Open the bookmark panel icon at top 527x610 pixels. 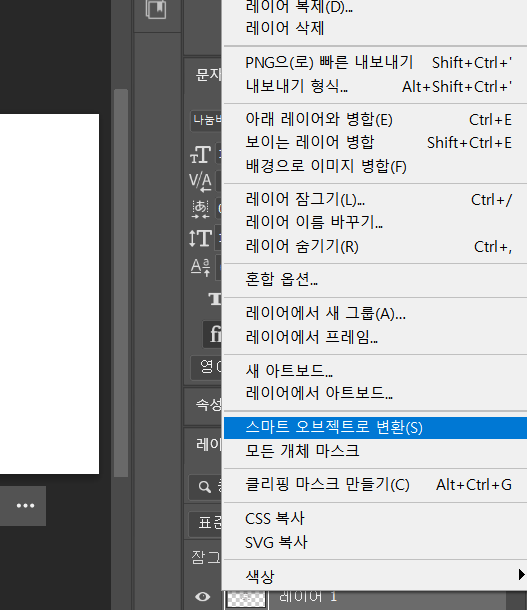[x=156, y=9]
